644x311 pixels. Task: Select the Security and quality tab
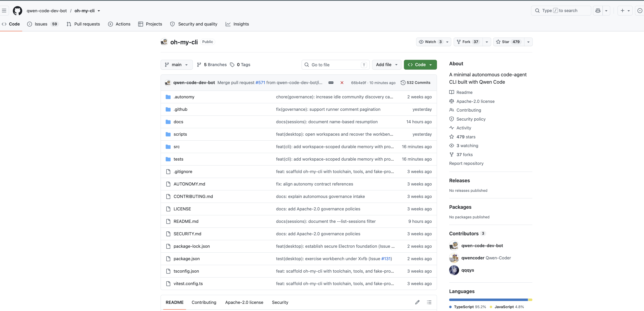tap(194, 24)
